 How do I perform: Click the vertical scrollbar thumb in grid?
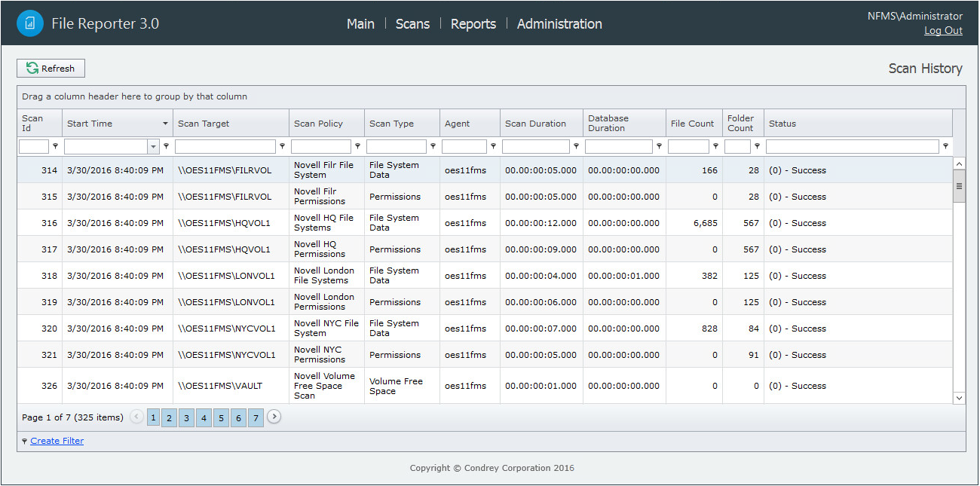pos(959,186)
